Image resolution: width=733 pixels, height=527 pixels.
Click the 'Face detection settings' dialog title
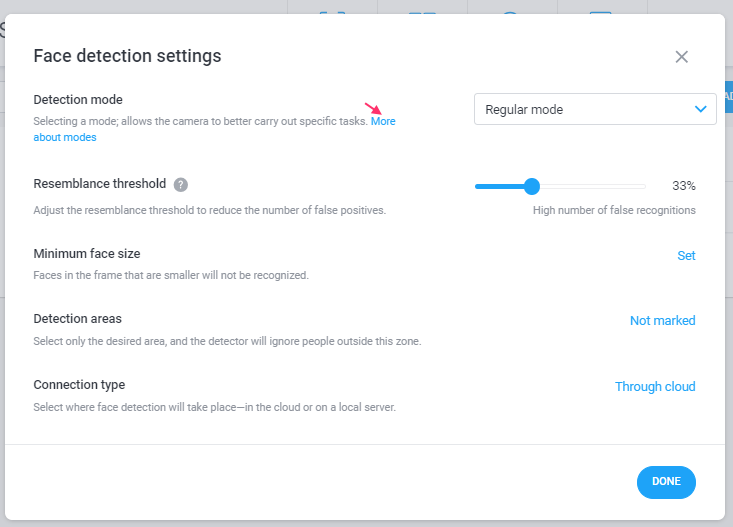(x=127, y=56)
